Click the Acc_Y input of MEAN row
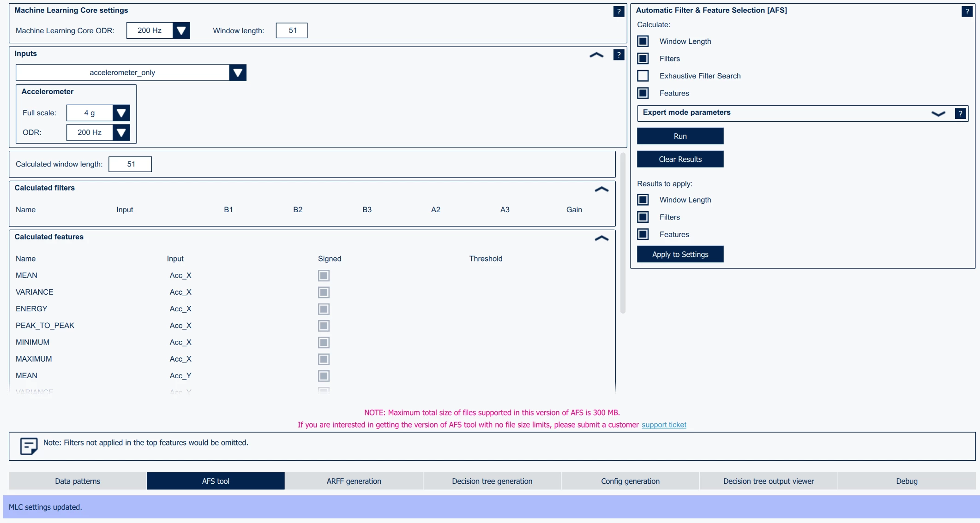This screenshot has height=523, width=980. pos(180,376)
